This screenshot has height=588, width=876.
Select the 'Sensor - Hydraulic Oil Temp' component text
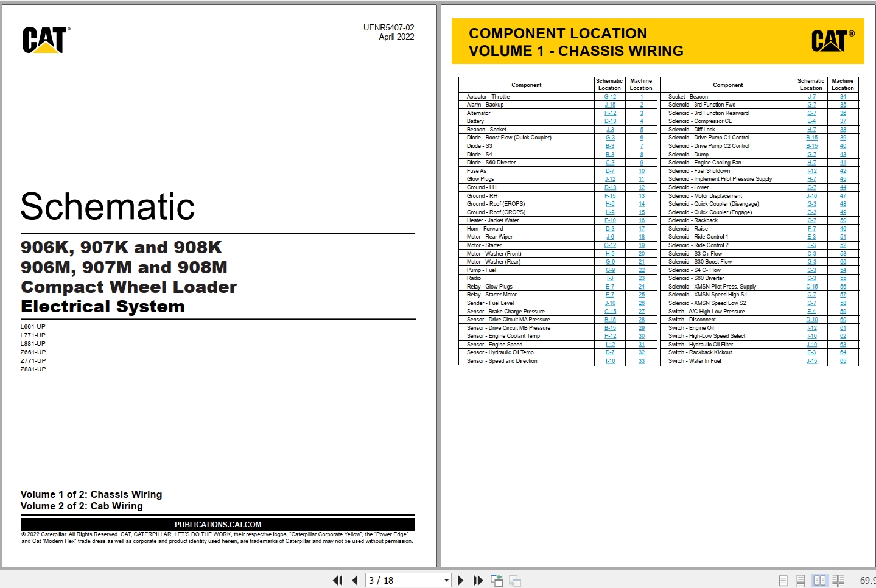coord(500,352)
